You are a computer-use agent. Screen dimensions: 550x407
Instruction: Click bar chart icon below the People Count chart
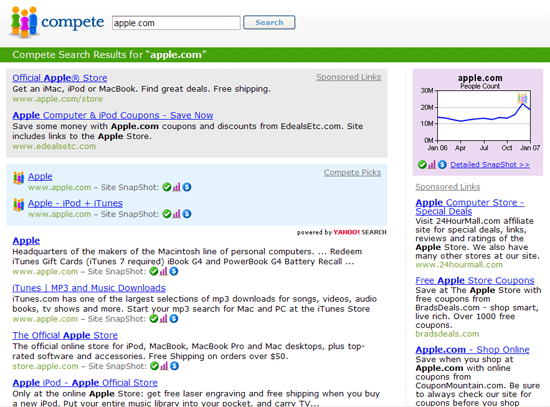click(432, 164)
